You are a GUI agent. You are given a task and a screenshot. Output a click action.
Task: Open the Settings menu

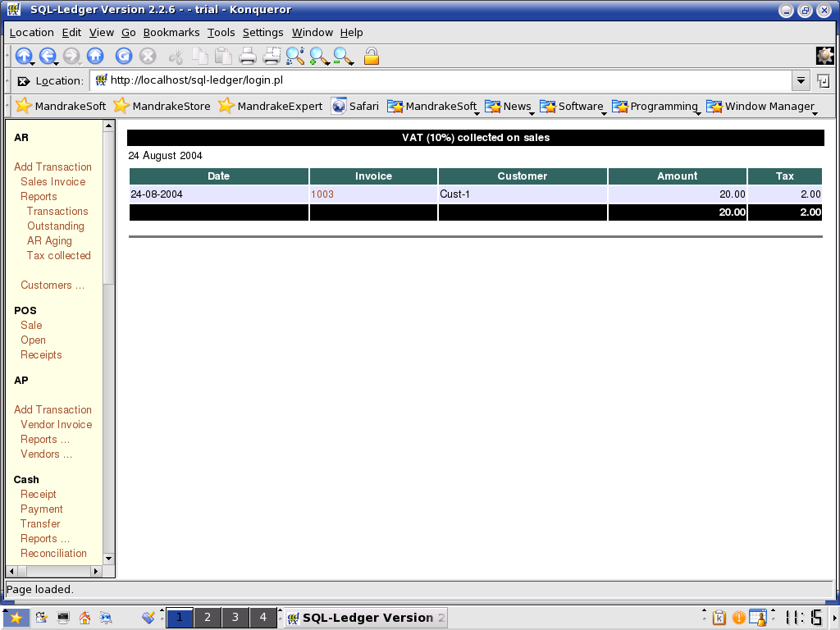coord(262,33)
